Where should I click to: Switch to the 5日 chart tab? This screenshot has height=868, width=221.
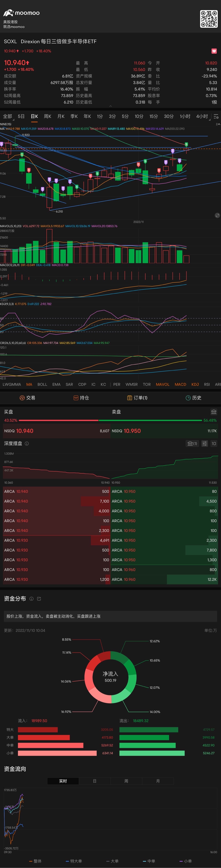tap(21, 116)
